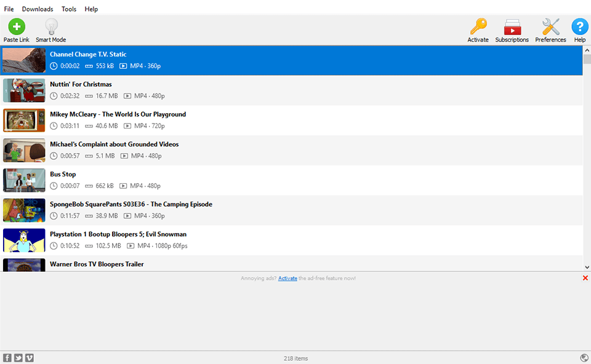Close the ad banner with red X
The image size is (591, 364).
[x=585, y=279]
